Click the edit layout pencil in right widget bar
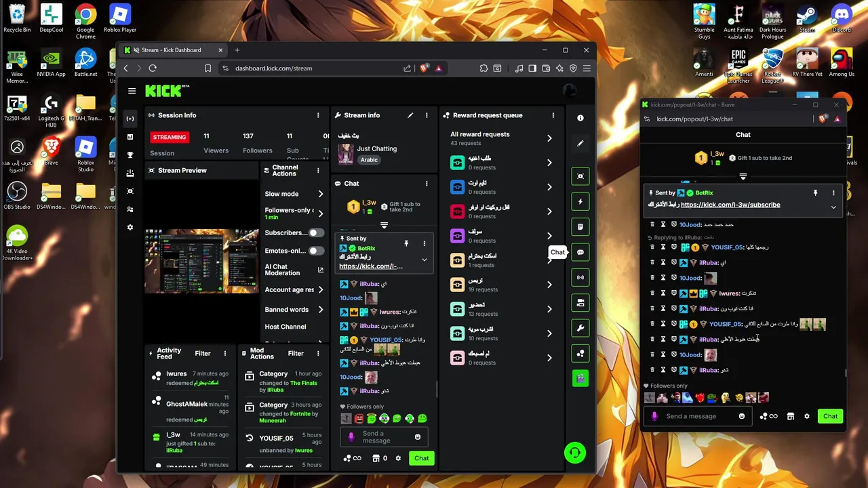Image resolution: width=868 pixels, height=488 pixels. click(x=580, y=144)
